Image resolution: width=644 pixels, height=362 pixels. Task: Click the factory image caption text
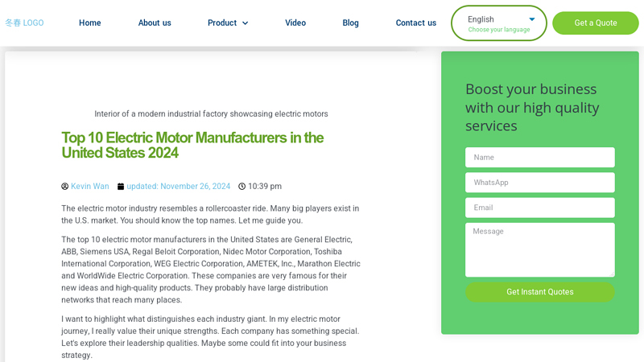click(x=211, y=113)
